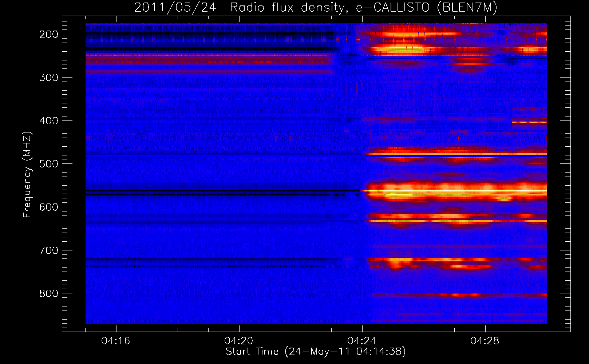
Task: Click the 800 frequency tick label
Action: tap(49, 293)
